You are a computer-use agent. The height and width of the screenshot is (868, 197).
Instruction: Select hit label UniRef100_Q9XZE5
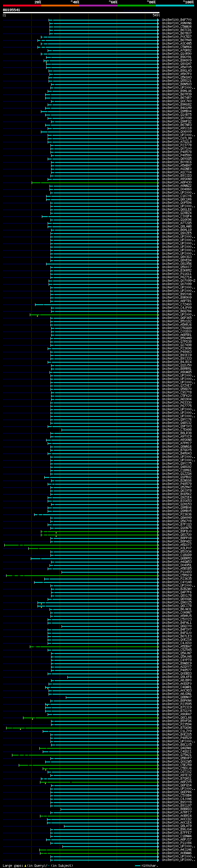tap(176, 233)
